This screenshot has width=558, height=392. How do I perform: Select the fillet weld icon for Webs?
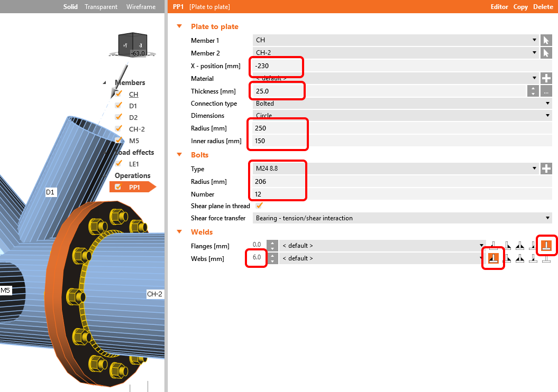[493, 258]
